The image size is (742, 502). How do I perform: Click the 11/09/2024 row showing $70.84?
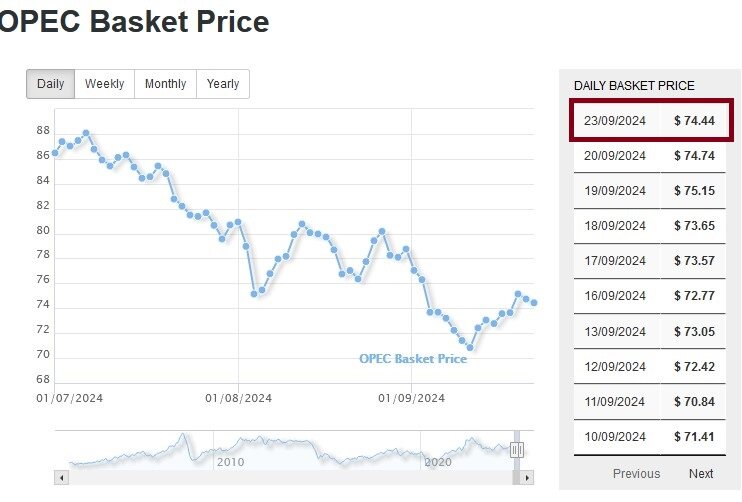pos(651,401)
